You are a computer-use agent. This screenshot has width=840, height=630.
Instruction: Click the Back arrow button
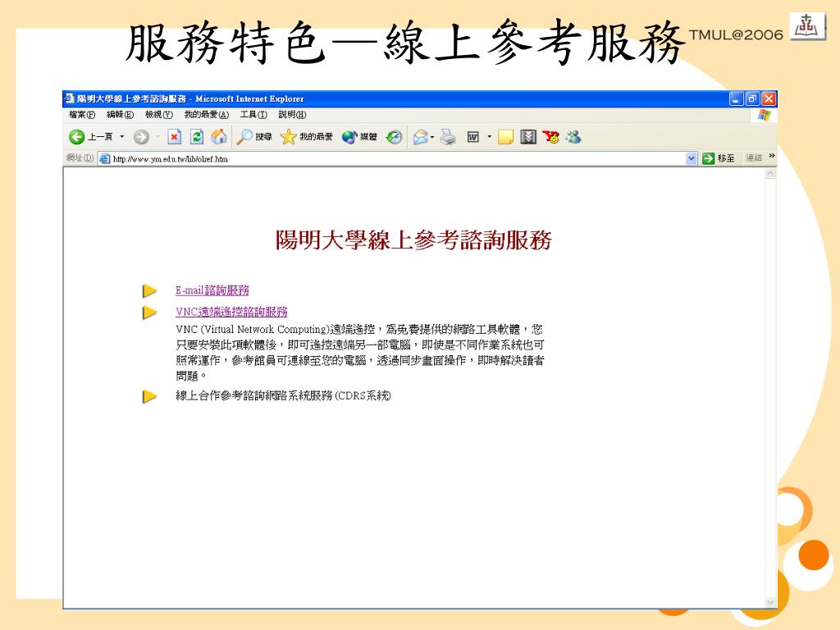pyautogui.click(x=77, y=137)
